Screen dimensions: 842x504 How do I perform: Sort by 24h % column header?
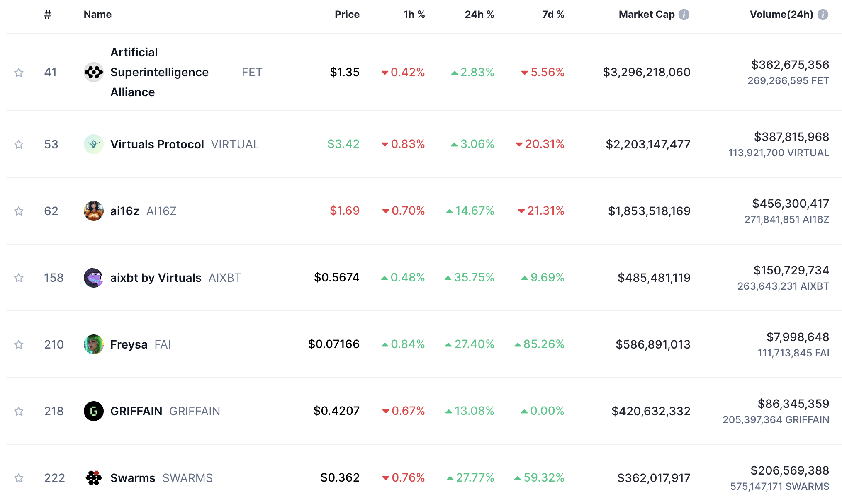(x=479, y=14)
